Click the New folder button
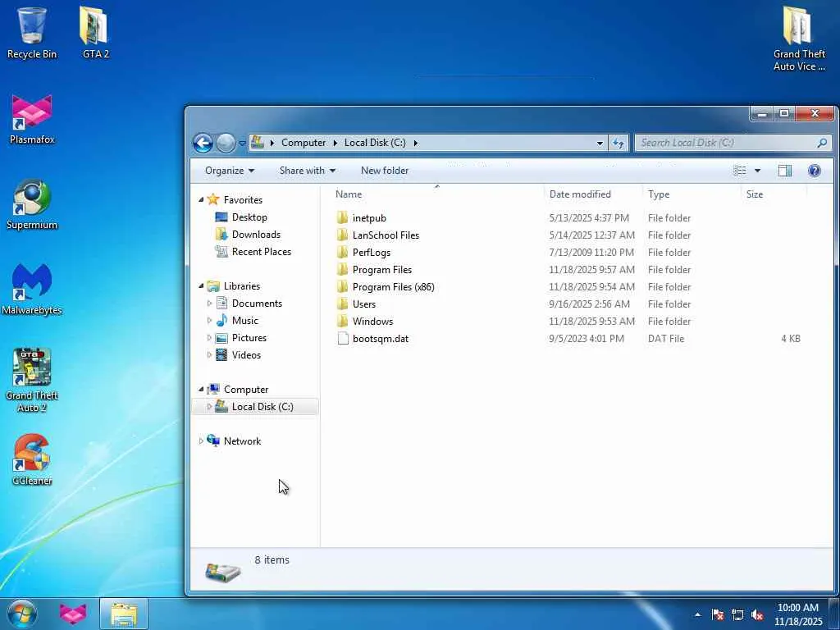Viewport: 840px width, 630px height. (385, 171)
